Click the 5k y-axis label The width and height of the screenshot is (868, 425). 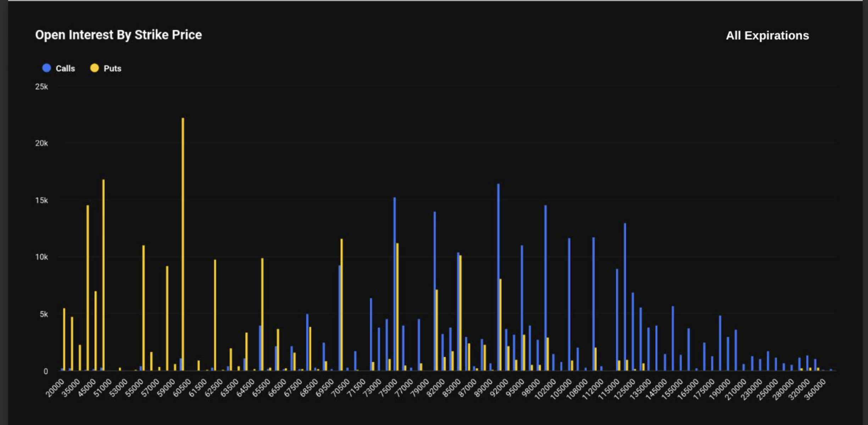tap(43, 314)
